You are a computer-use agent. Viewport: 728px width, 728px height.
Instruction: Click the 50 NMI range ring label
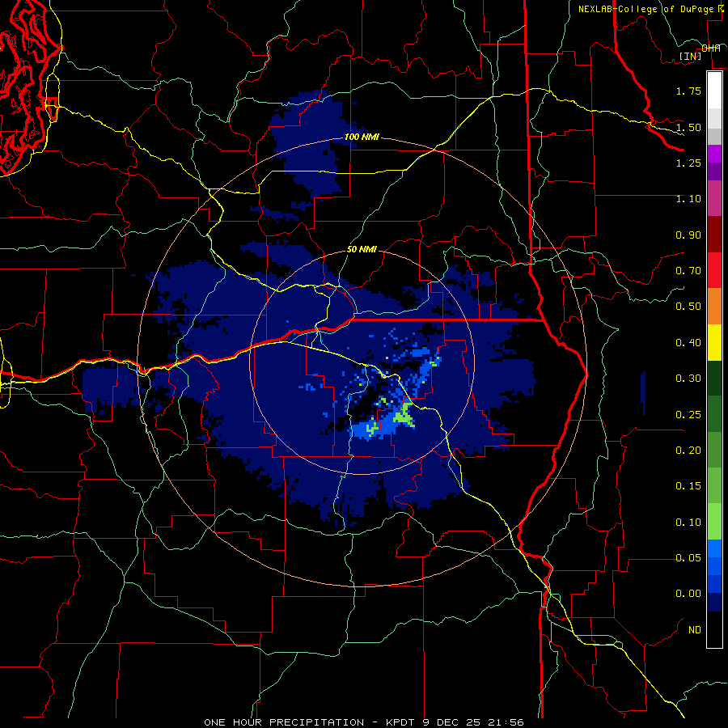(x=362, y=249)
